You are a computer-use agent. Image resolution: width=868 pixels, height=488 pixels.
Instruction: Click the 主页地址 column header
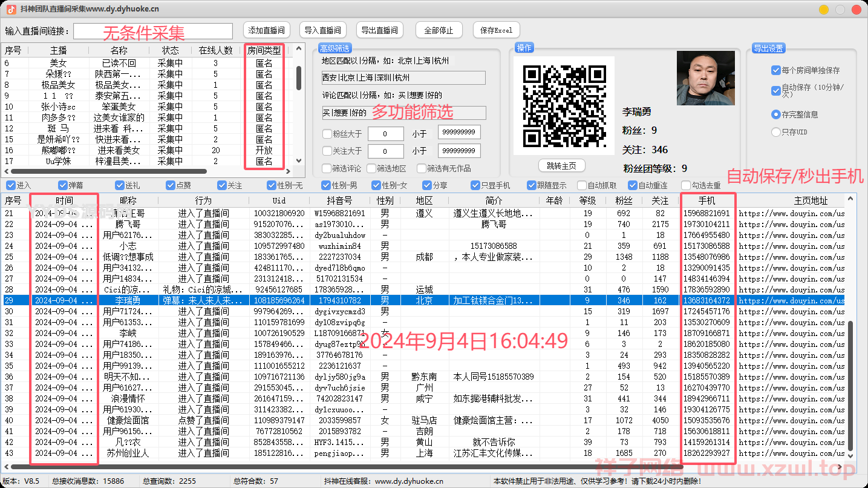pos(811,200)
